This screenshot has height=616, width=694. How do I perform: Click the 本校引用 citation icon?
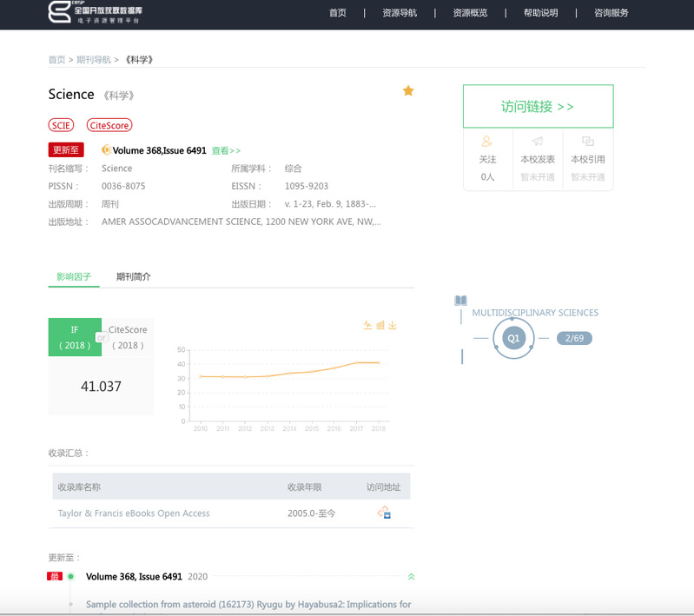pyautogui.click(x=587, y=141)
